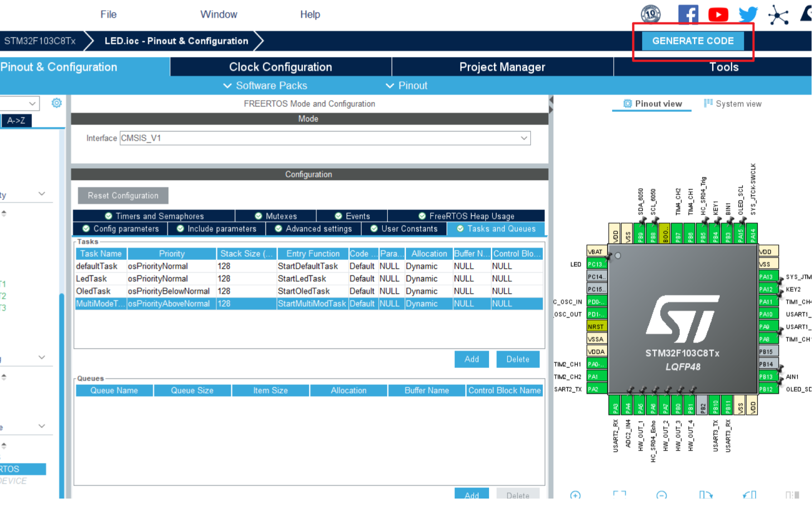Click the gear settings icon in categories panel
The image size is (812, 509).
(57, 103)
